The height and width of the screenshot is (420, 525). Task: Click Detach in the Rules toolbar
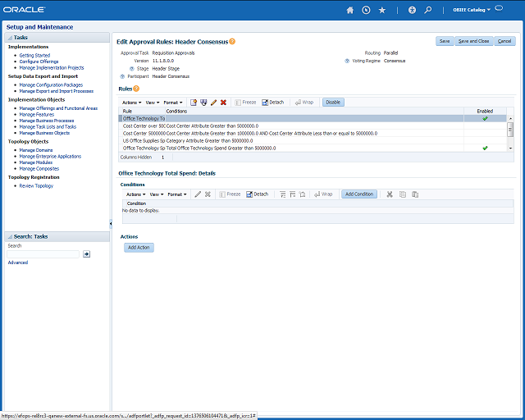point(273,103)
